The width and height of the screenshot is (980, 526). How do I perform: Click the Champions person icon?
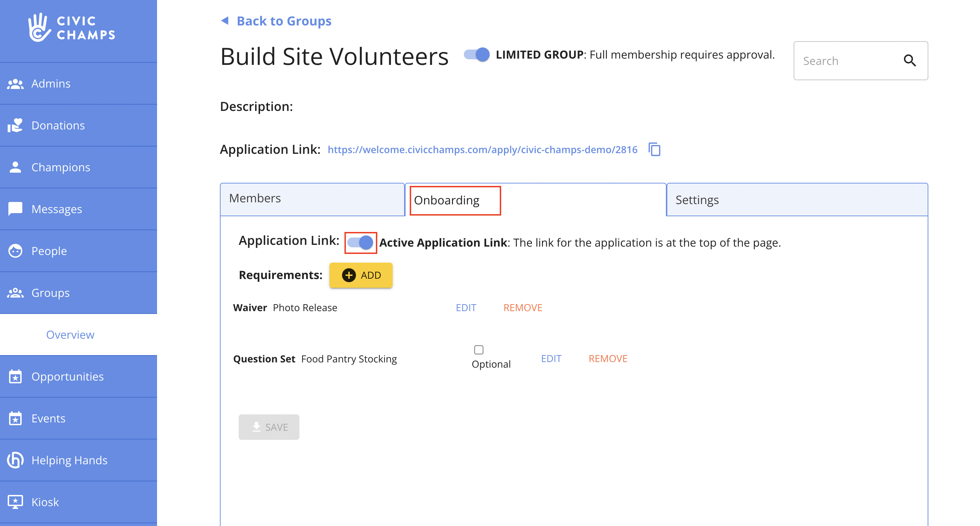[x=15, y=167]
